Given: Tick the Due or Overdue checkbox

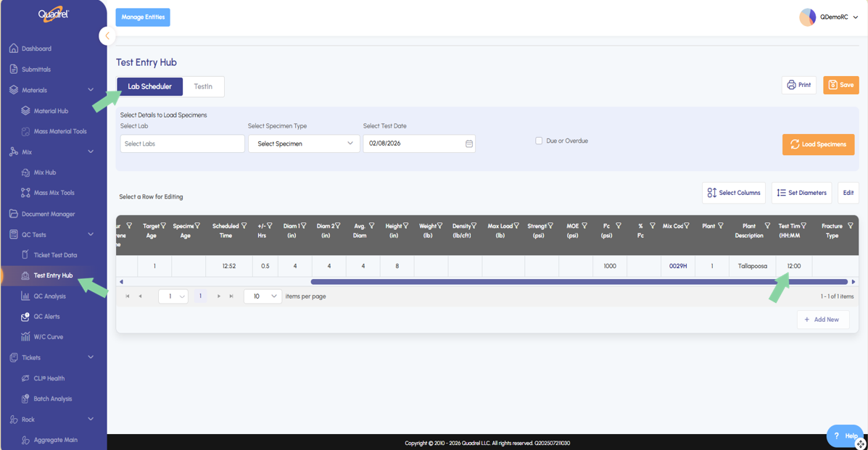Looking at the screenshot, I should (x=539, y=141).
